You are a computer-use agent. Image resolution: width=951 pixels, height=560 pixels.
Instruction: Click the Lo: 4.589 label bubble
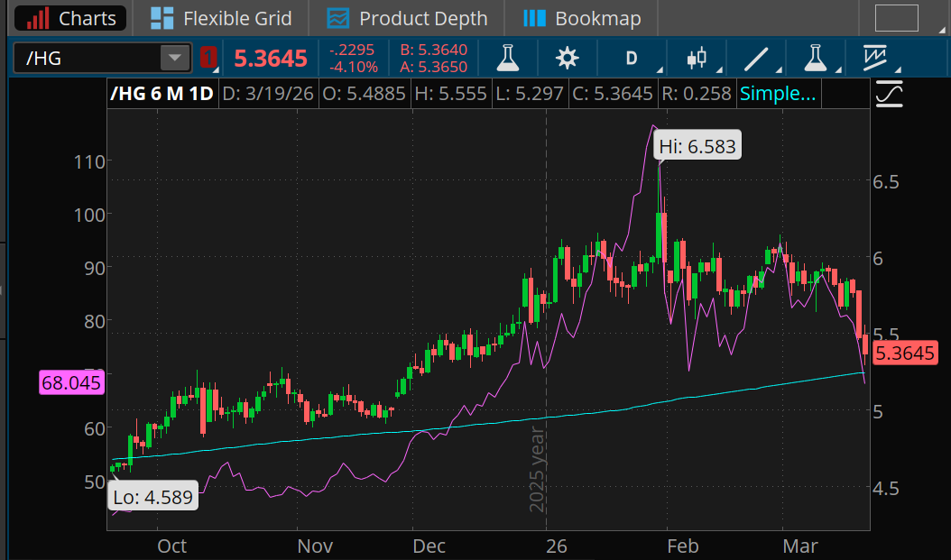point(152,495)
